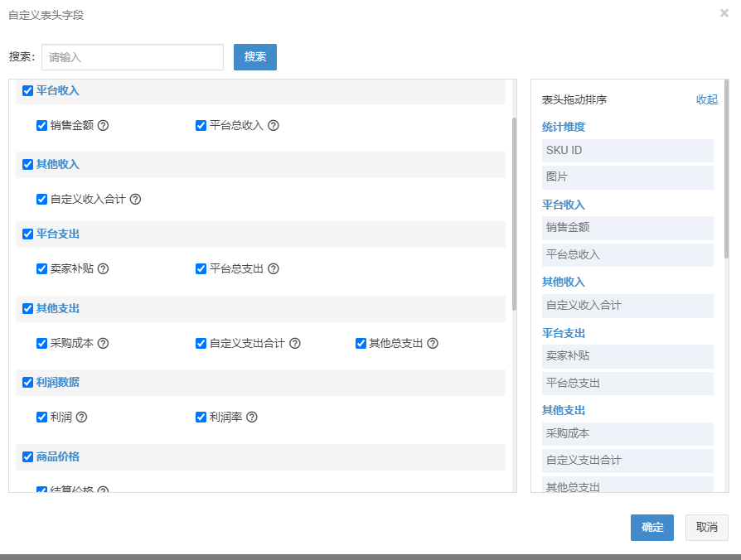Image resolution: width=741 pixels, height=560 pixels.
Task: Click the field list vertical scrollbar
Action: 514,214
